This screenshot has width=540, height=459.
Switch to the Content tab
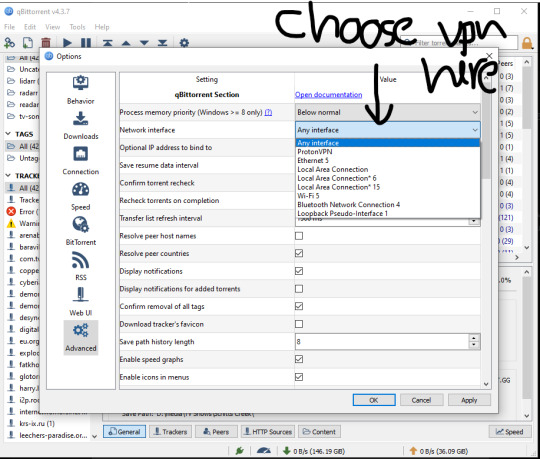tap(319, 432)
